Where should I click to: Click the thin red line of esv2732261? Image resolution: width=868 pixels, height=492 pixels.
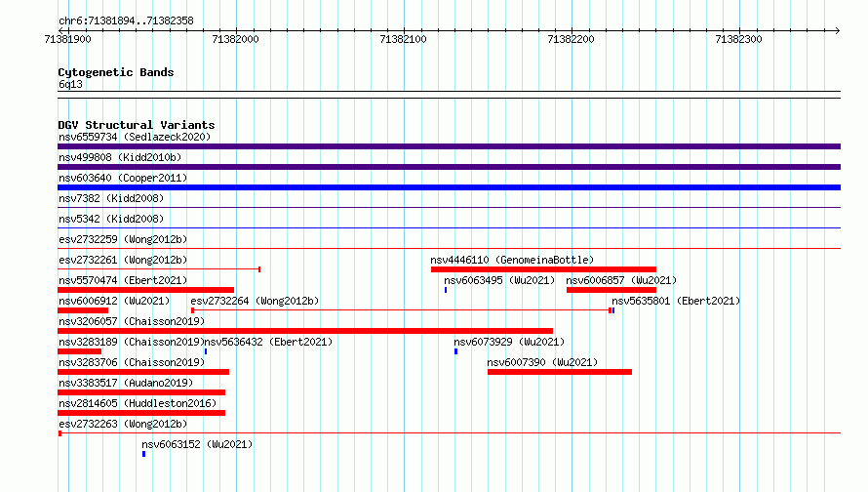(159, 269)
